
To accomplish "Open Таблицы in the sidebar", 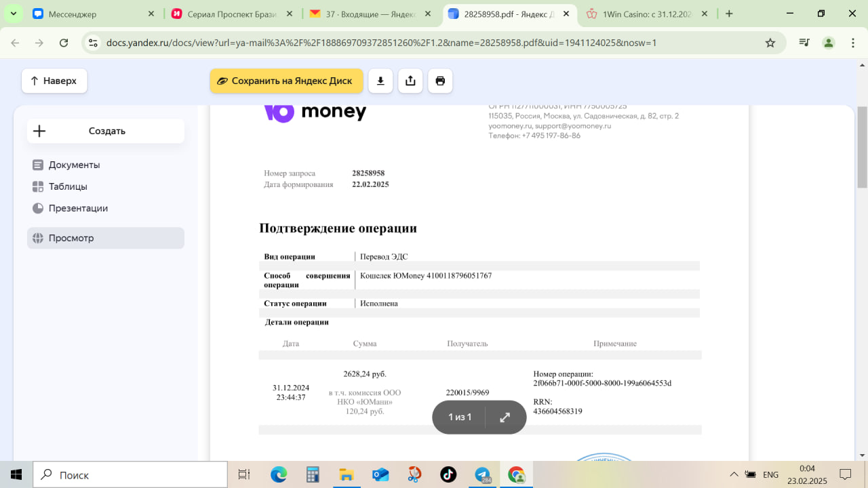I will [106, 186].
